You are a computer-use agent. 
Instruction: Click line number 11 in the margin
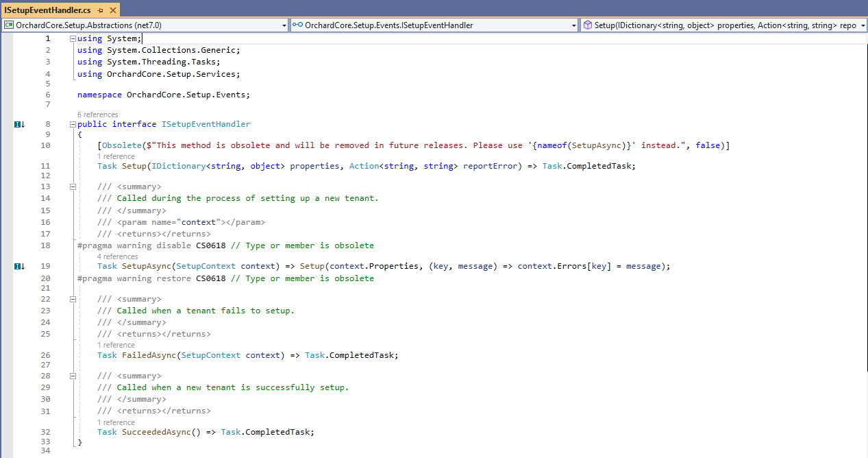point(46,166)
